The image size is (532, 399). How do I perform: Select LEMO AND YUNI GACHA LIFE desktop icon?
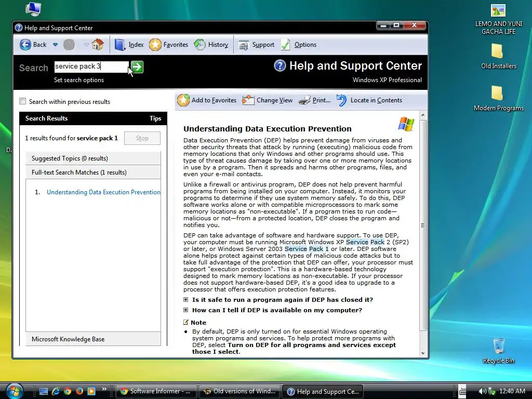498,19
